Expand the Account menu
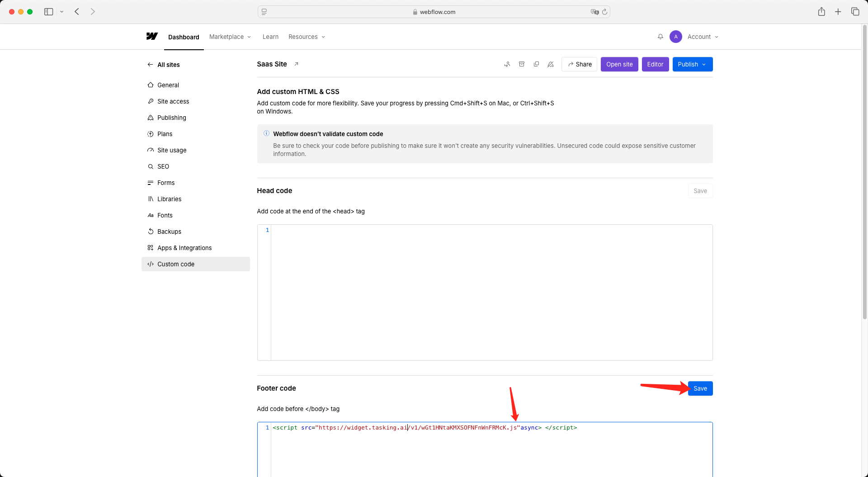 pos(703,37)
